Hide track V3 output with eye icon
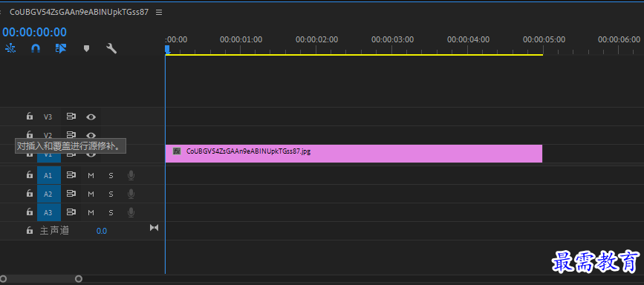The width and height of the screenshot is (644, 285). pyautogui.click(x=91, y=117)
